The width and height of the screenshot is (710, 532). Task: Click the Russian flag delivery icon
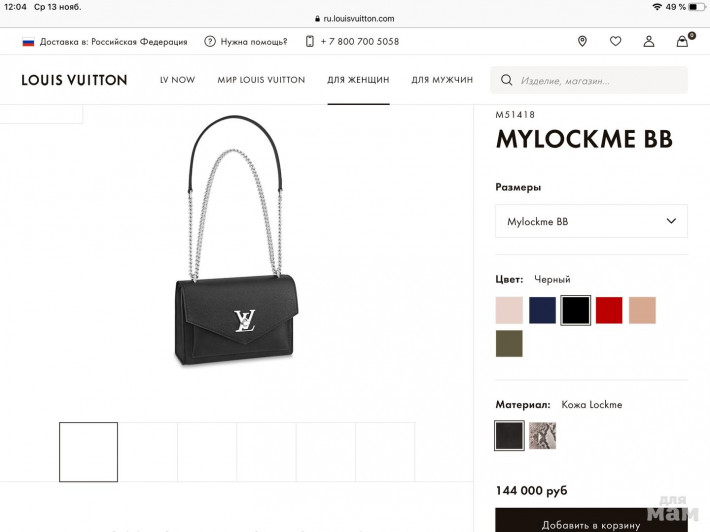click(28, 42)
